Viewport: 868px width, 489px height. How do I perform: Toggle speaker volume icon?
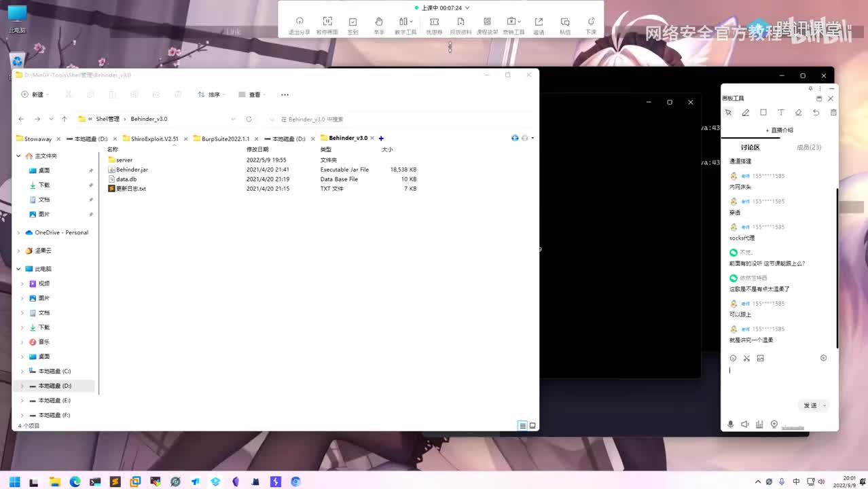pos(745,424)
